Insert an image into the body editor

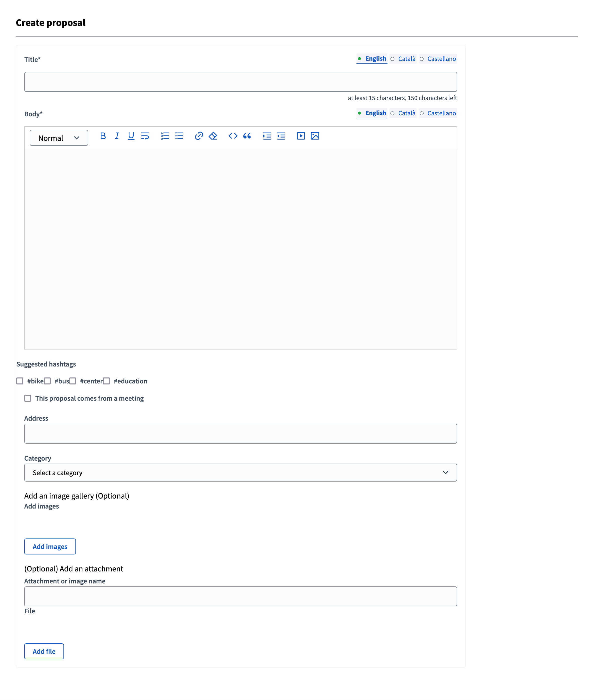pyautogui.click(x=315, y=136)
